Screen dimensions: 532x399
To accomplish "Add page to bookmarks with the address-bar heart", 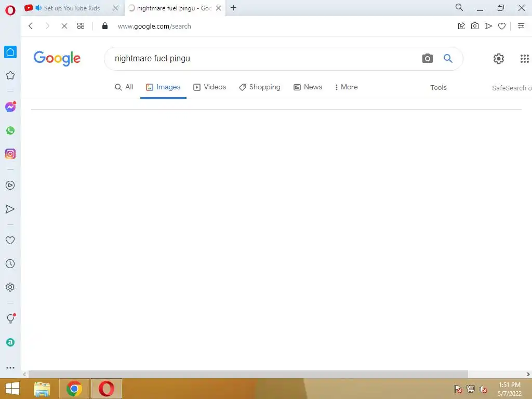I will 502,26.
